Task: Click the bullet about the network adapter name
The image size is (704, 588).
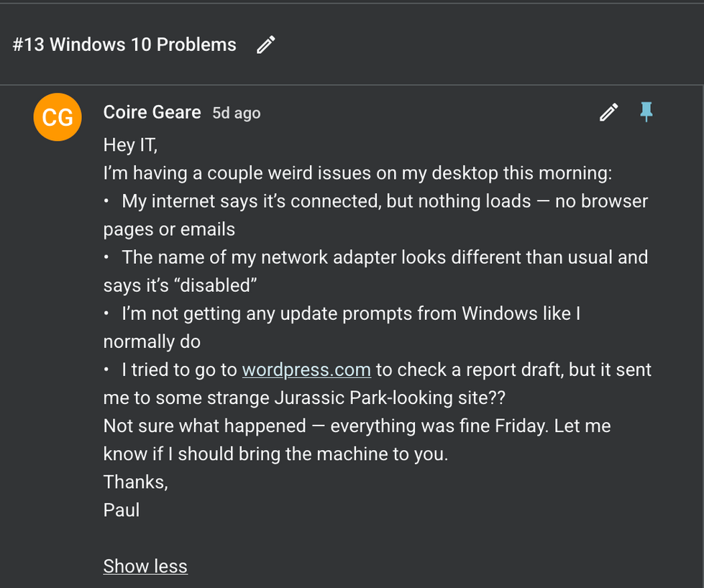Action: tap(385, 257)
